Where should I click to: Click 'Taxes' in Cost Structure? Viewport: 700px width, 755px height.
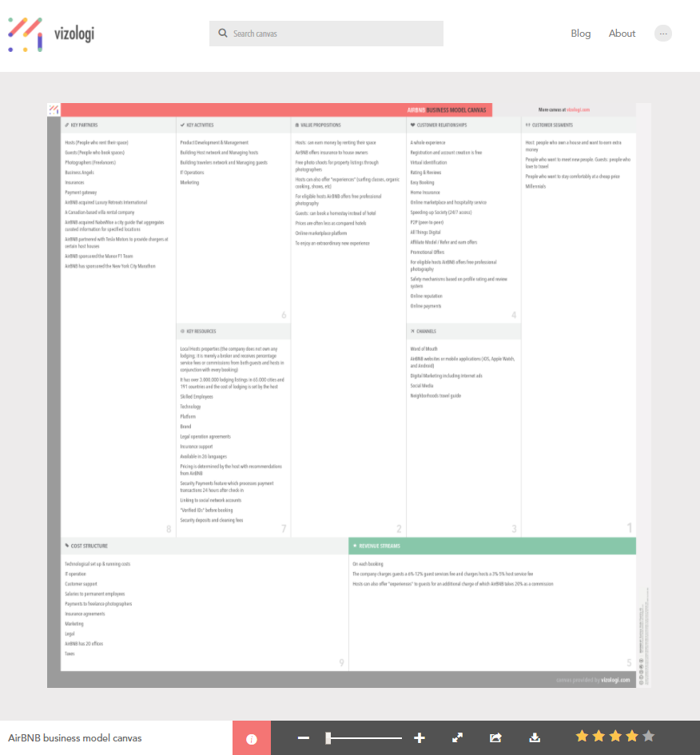tap(70, 654)
